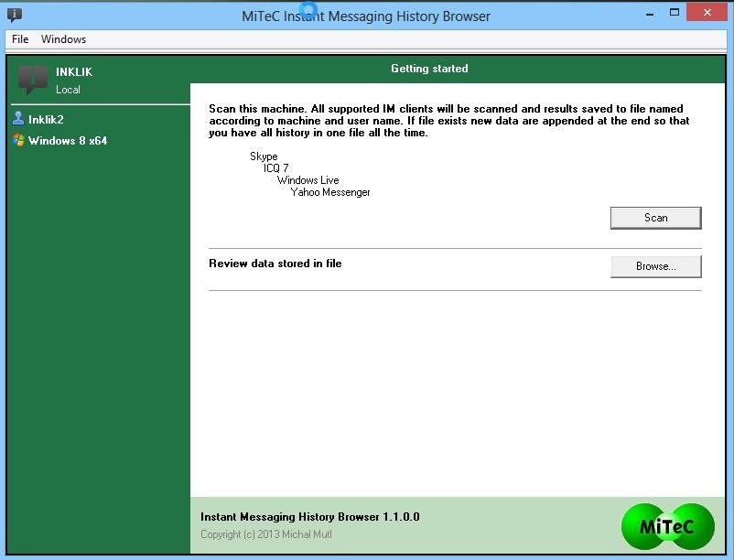The image size is (734, 560).
Task: Click the app icon in the title bar
Action: (14, 16)
